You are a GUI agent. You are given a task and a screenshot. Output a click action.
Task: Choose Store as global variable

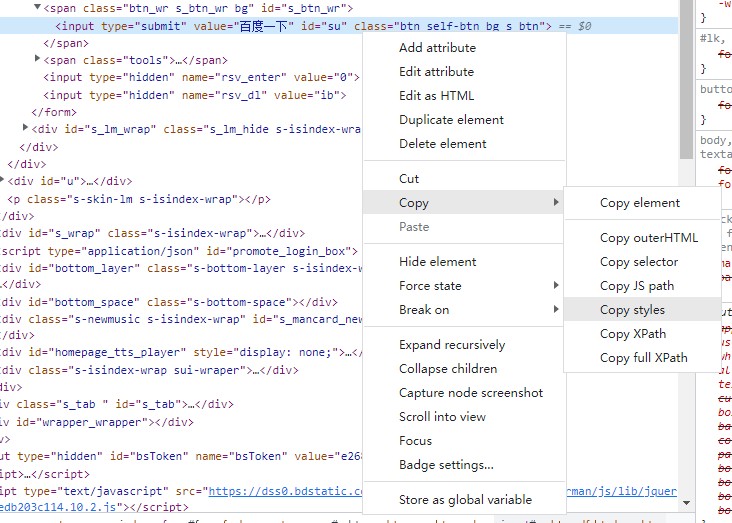click(x=464, y=500)
